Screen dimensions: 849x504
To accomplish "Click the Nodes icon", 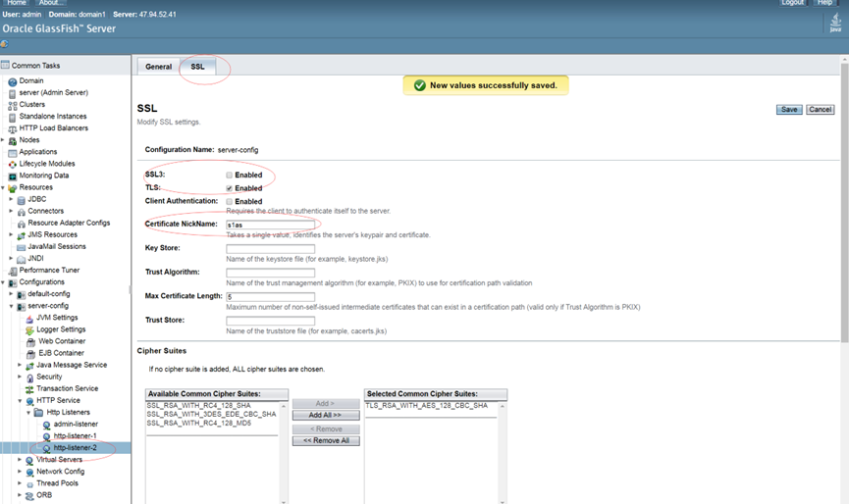I will [13, 141].
